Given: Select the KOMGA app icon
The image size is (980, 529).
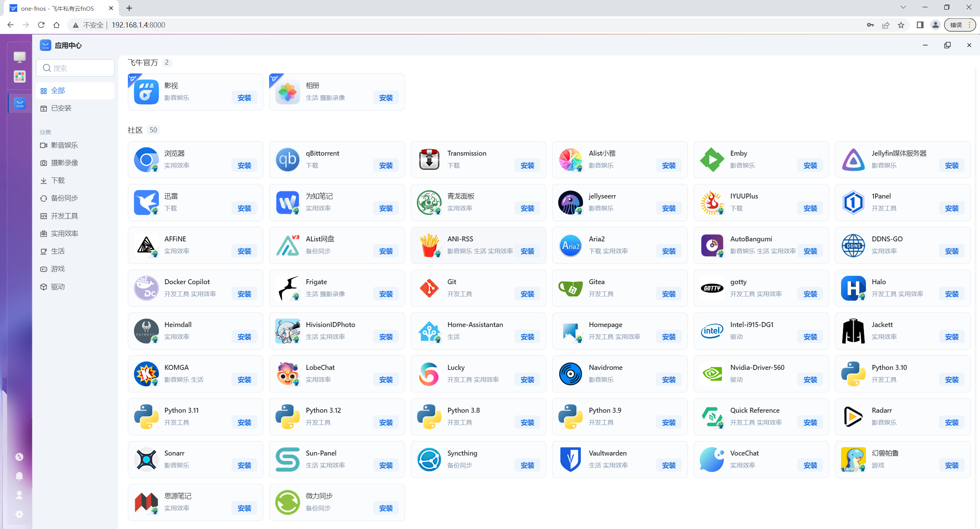Looking at the screenshot, I should click(146, 374).
